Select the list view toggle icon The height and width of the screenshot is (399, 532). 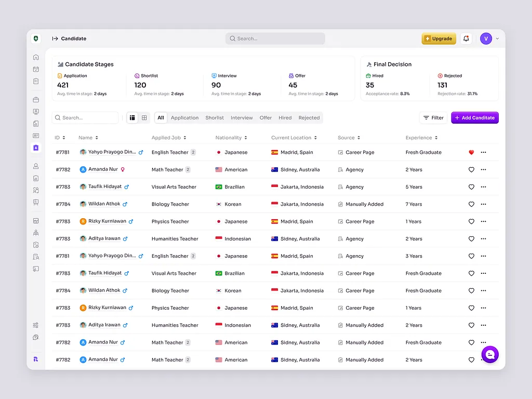pos(132,118)
